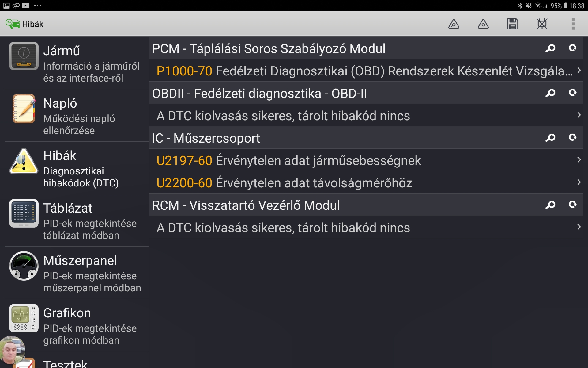Open the Jármű vehicle information section

[x=77, y=63]
